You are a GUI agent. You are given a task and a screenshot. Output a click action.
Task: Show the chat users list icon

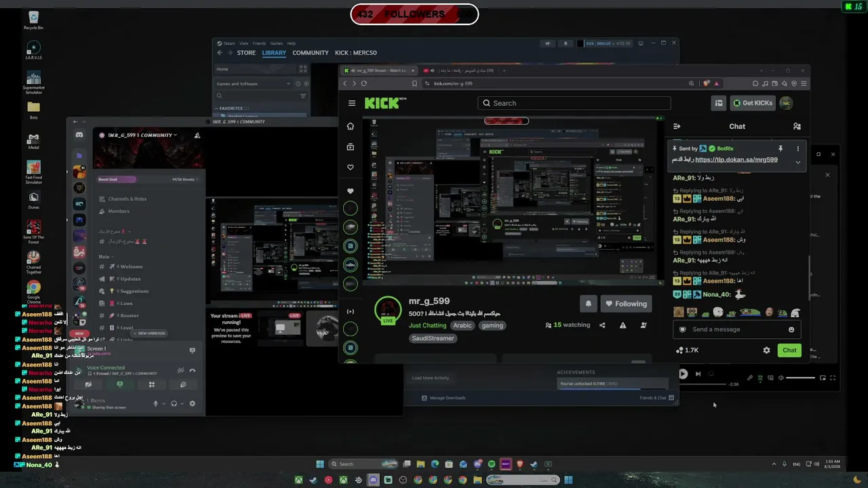(x=797, y=126)
